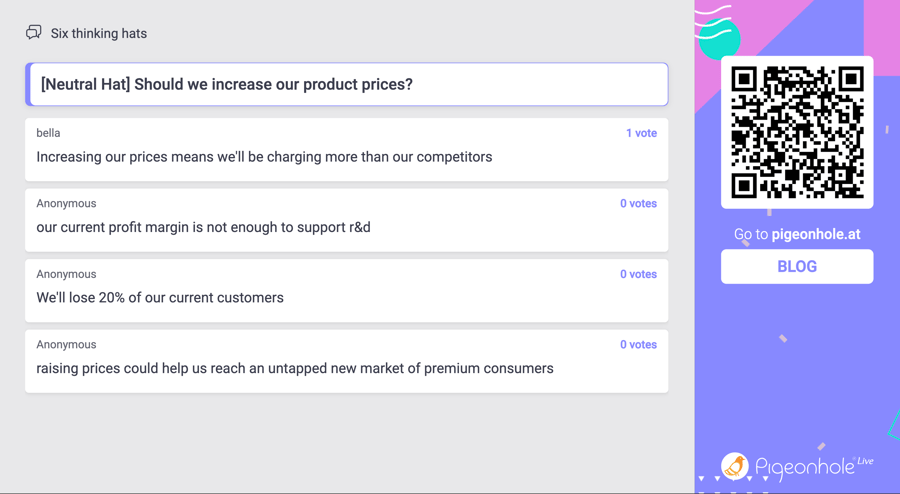The image size is (900, 494).
Task: Click the Pigeonhole Live wordmark text
Action: click(814, 467)
